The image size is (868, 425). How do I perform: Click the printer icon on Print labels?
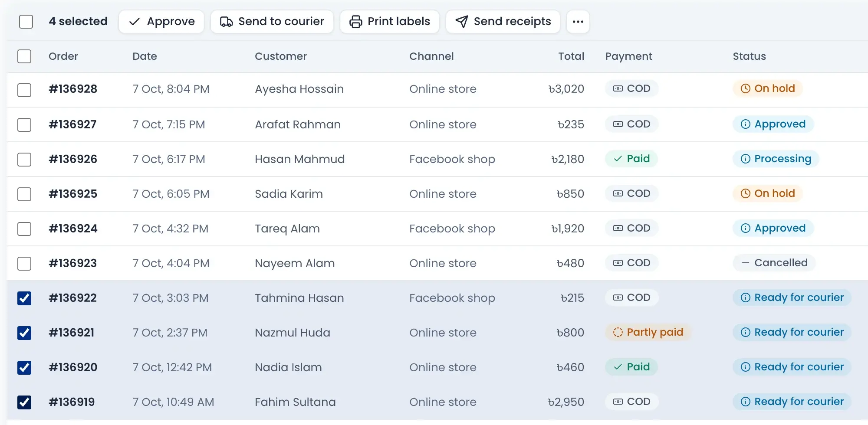click(x=355, y=22)
